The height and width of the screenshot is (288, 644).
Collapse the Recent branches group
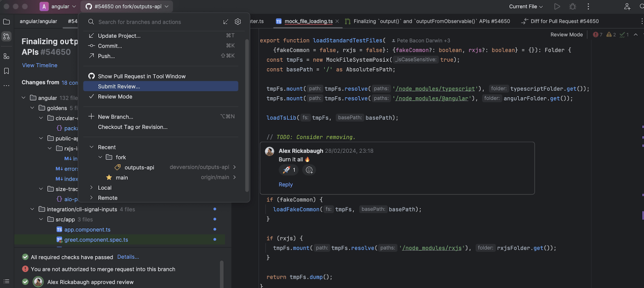tap(91, 147)
